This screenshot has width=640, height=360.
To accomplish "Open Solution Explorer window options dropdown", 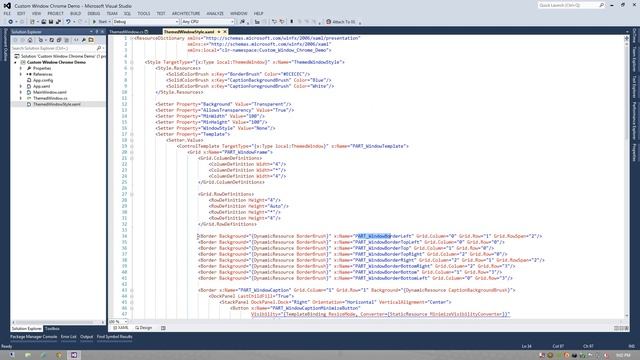I will point(91,31).
